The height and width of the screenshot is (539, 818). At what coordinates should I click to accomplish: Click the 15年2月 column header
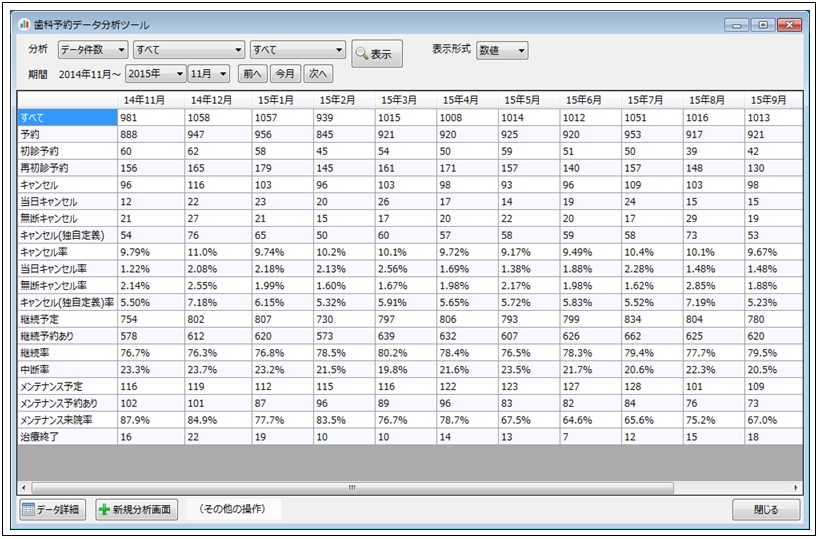click(344, 100)
